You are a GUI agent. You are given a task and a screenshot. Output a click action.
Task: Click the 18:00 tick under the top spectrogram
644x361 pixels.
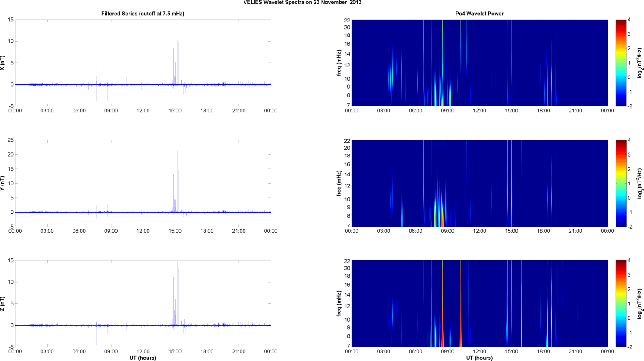543,111
